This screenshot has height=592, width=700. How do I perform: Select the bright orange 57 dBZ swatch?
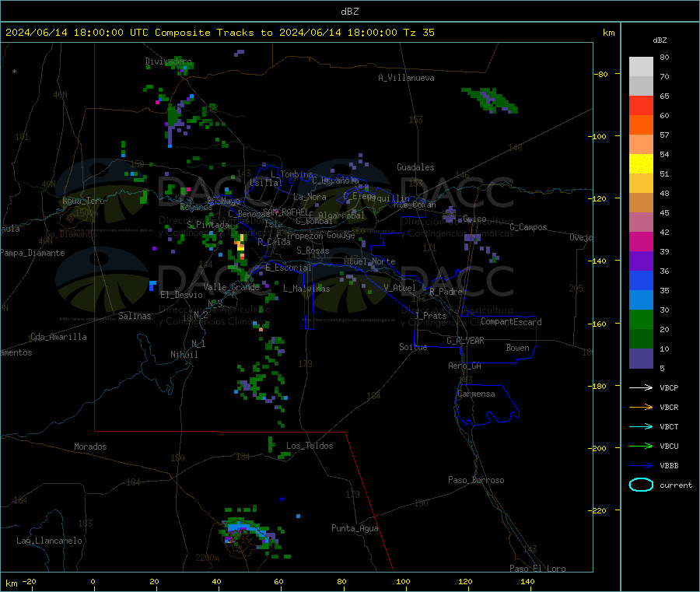click(x=641, y=125)
